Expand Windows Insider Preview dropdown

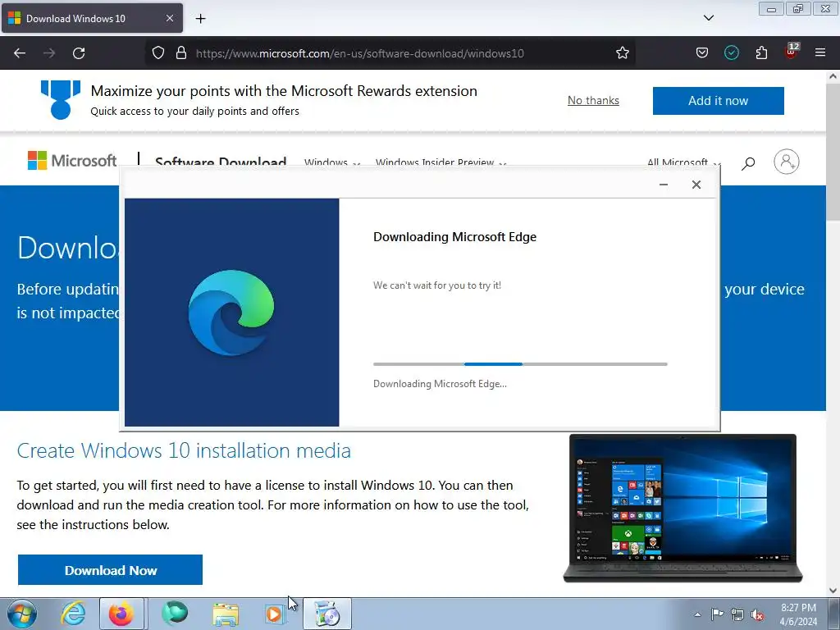click(x=441, y=162)
